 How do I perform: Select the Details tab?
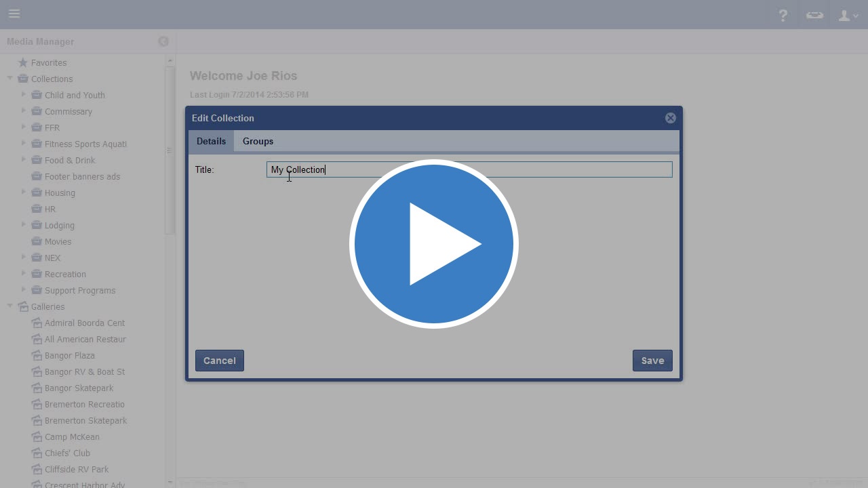point(211,141)
